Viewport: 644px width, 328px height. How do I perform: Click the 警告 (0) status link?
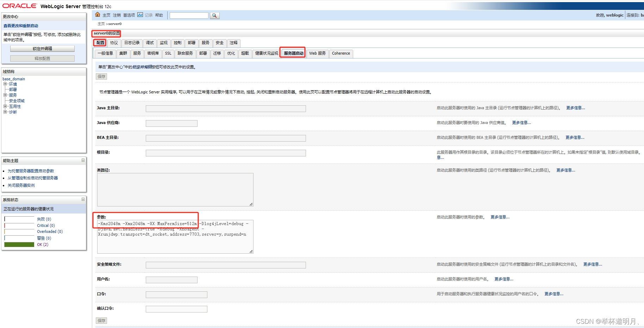tap(44, 238)
